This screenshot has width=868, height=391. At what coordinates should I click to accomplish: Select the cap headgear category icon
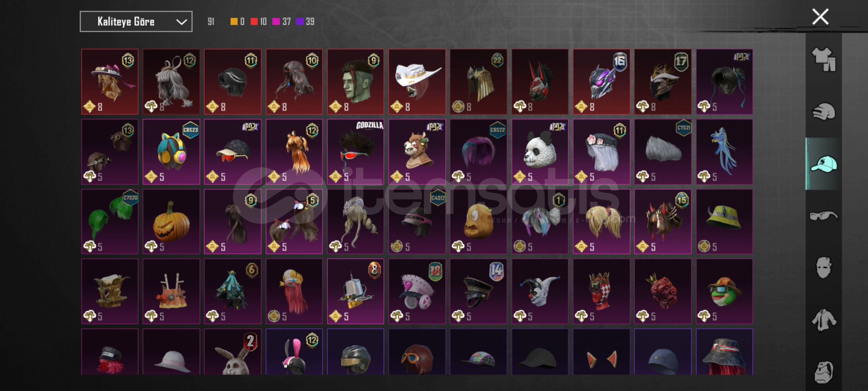[x=824, y=164]
